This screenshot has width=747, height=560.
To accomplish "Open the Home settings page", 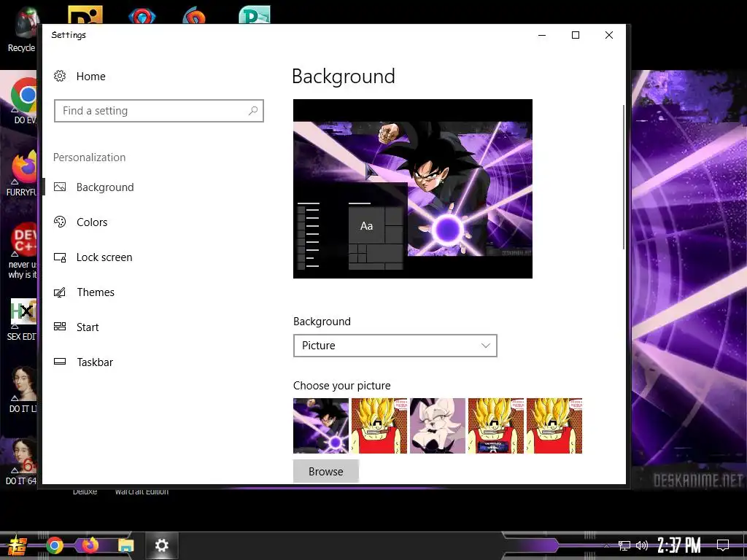I will coord(90,76).
